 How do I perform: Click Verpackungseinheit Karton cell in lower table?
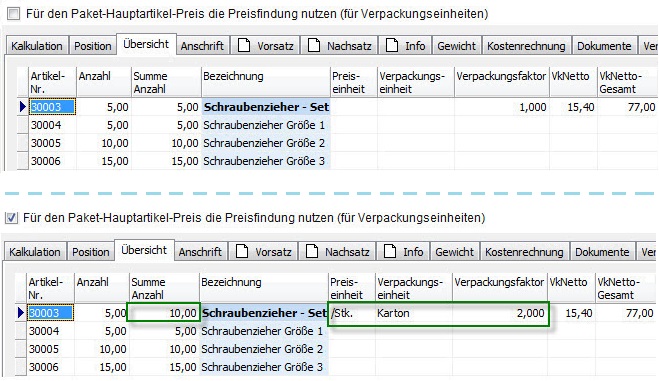pyautogui.click(x=414, y=313)
